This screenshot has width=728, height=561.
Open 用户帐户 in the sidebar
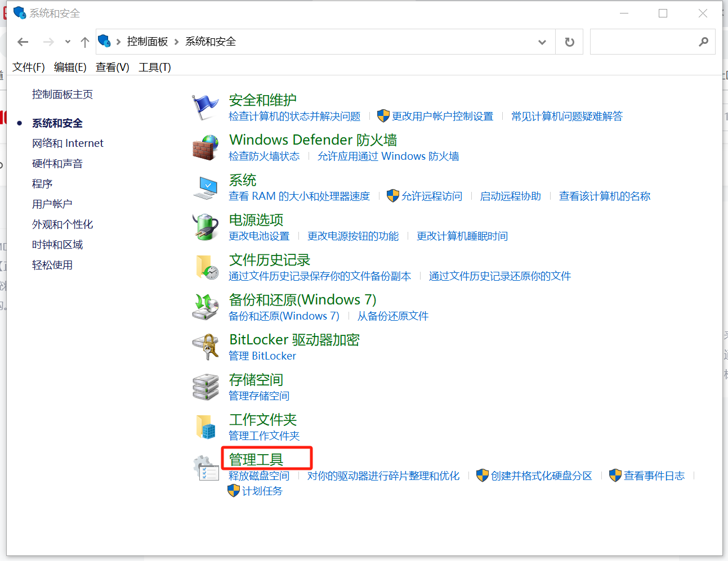[x=52, y=204]
